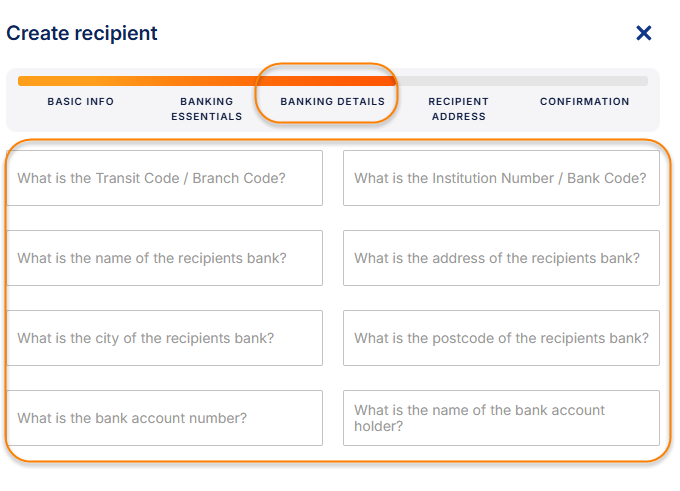Image resolution: width=680 pixels, height=491 pixels.
Task: Click the Create recipient heading
Action: click(82, 33)
